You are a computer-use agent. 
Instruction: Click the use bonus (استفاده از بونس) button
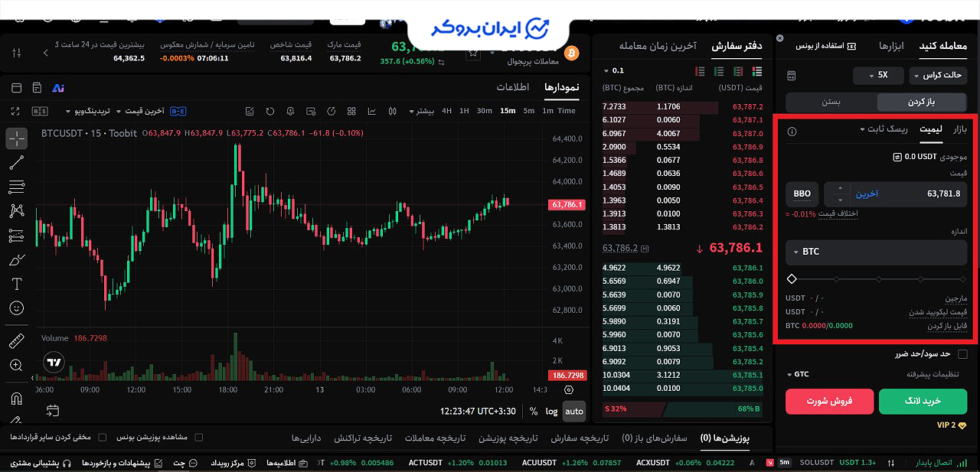point(827,46)
